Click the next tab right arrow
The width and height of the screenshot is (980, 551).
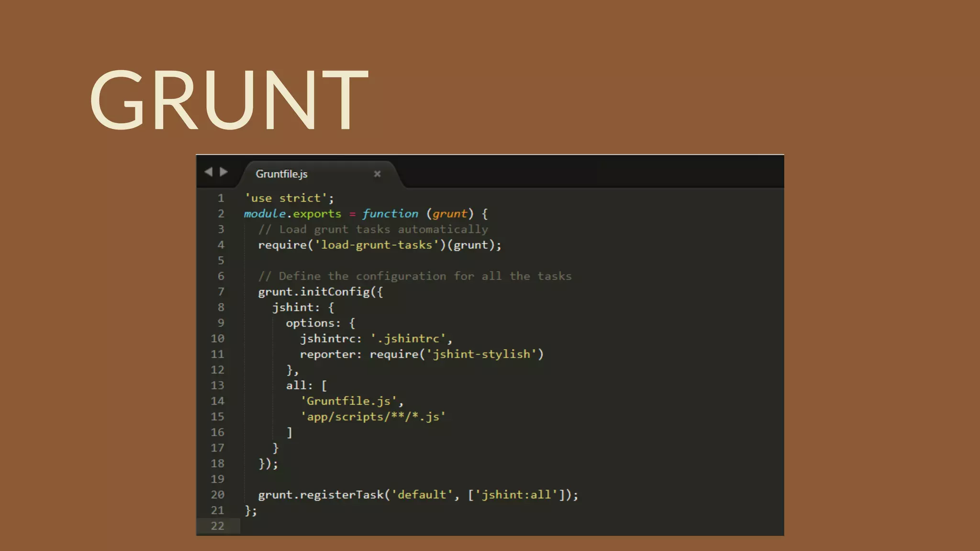click(224, 172)
